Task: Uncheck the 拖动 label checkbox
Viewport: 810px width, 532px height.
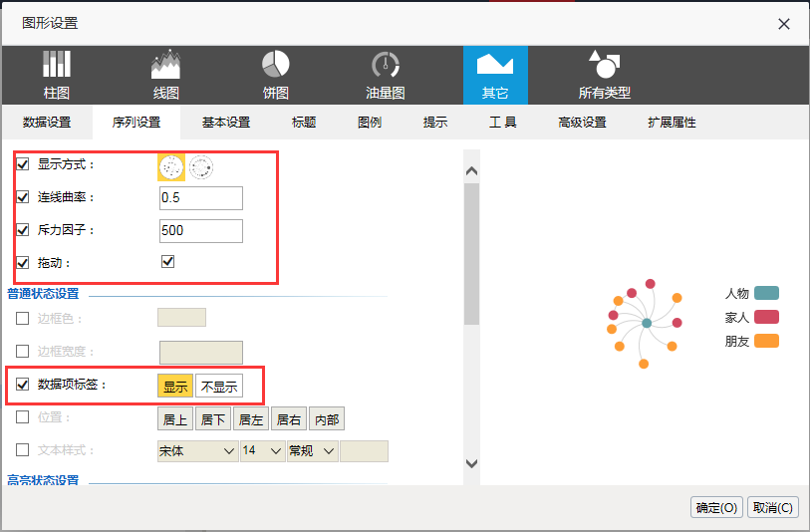Action: [23, 263]
